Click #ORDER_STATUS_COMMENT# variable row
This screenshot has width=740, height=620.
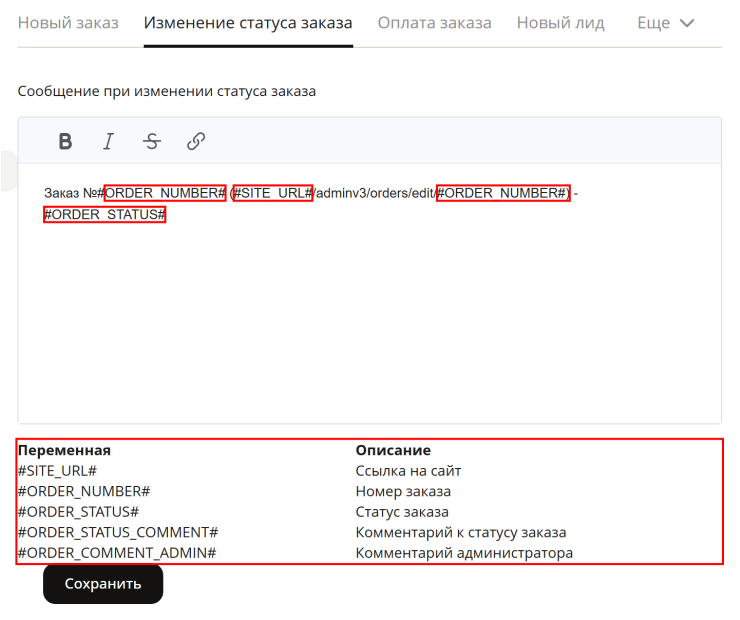[118, 532]
